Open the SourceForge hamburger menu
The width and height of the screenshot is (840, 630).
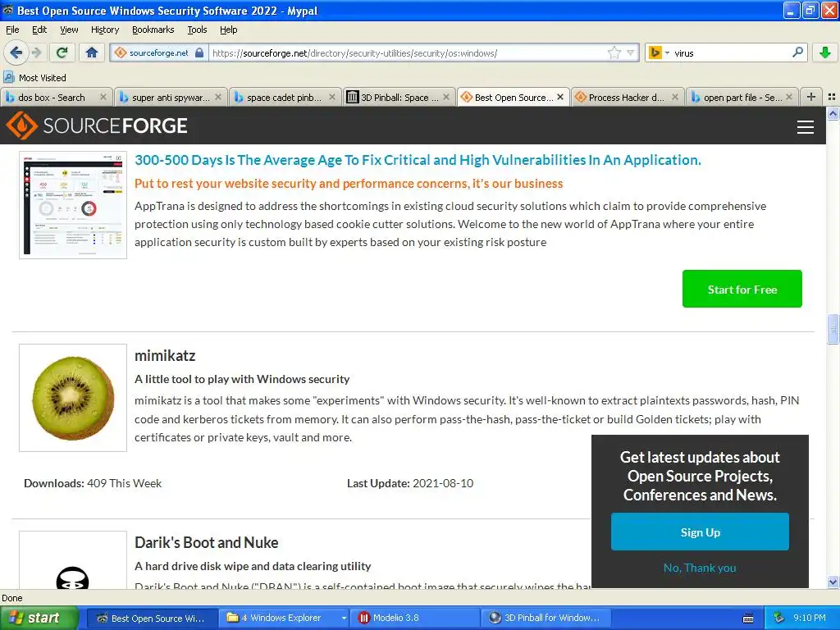[806, 127]
